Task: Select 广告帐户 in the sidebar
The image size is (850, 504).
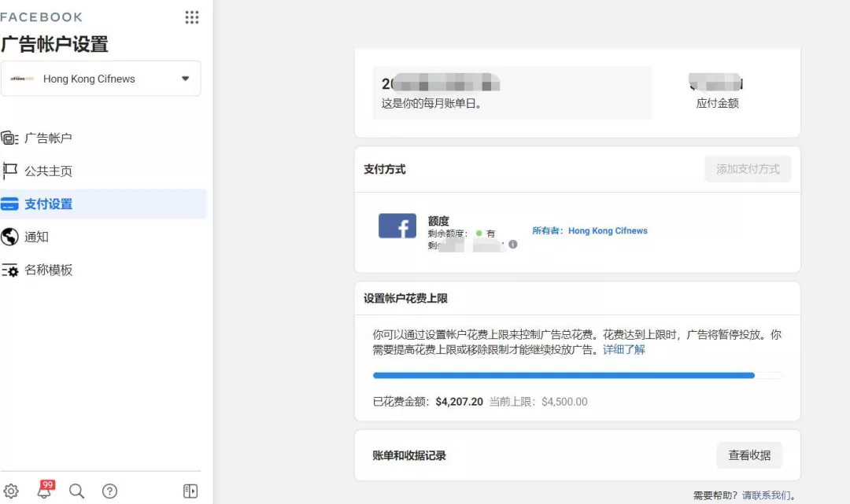Action: click(47, 137)
